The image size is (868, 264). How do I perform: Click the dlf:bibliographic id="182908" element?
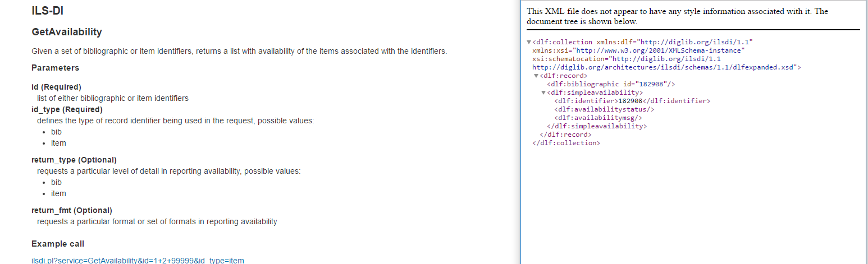610,84
